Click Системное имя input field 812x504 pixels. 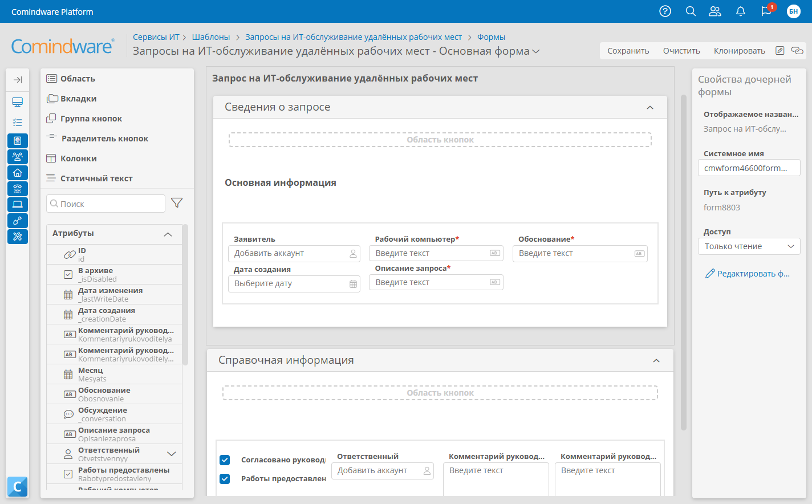click(x=749, y=168)
